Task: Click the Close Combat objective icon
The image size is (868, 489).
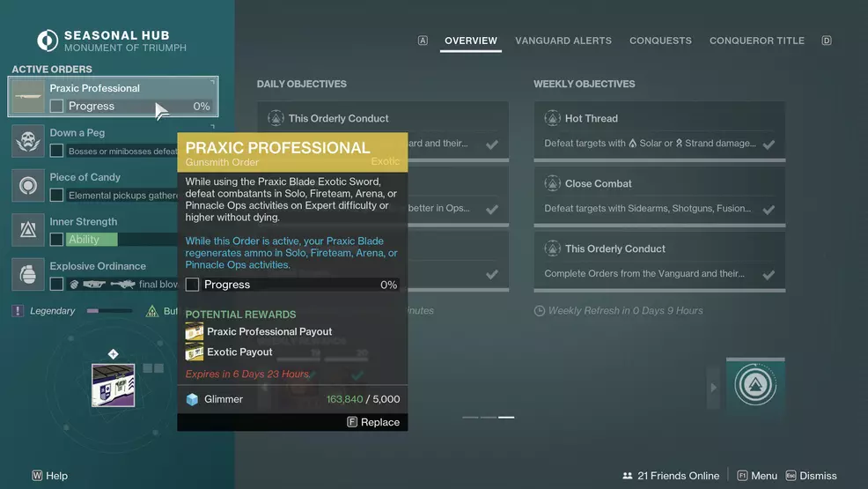Action: (553, 183)
